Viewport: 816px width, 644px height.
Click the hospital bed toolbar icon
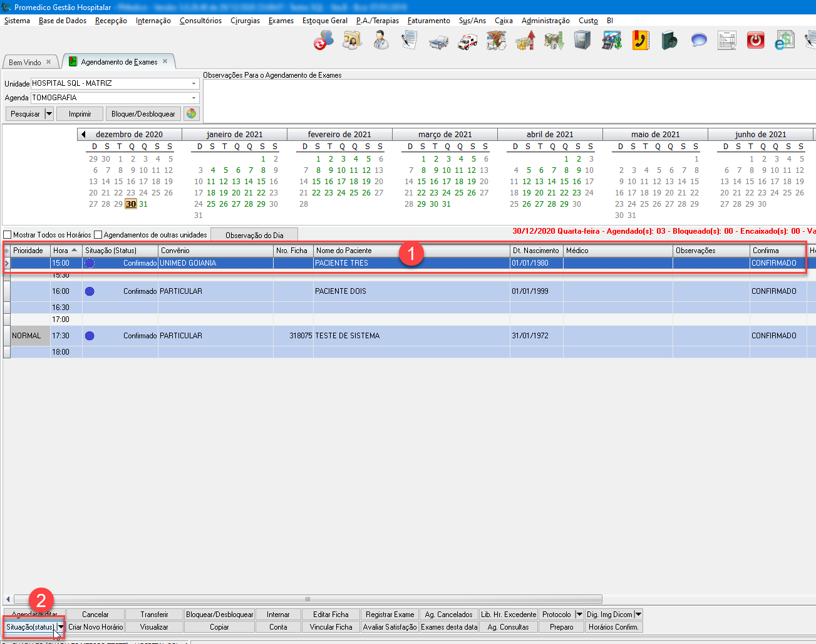[x=438, y=41]
